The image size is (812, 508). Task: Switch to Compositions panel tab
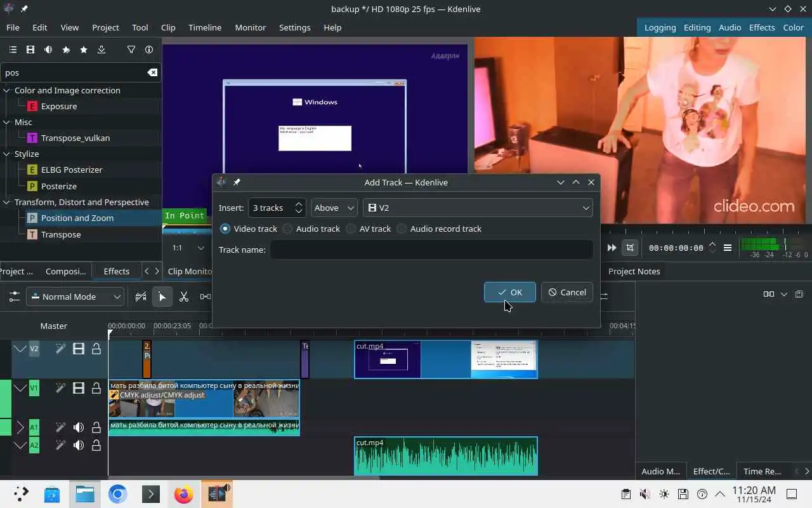point(65,271)
